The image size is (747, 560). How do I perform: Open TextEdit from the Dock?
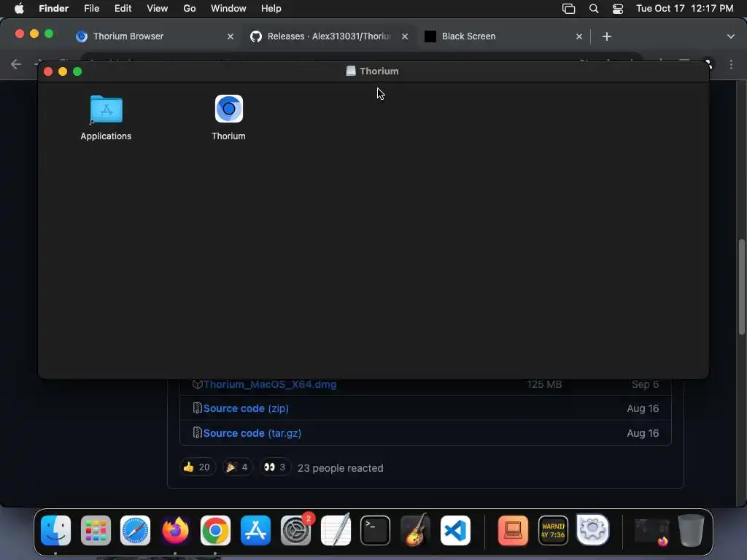tap(336, 531)
